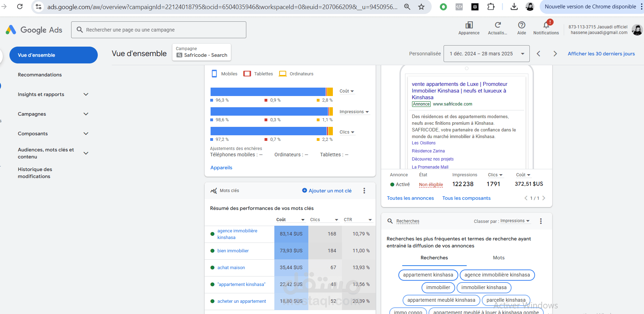Go to previous date period arrow
This screenshot has height=314, width=644.
pos(539,54)
